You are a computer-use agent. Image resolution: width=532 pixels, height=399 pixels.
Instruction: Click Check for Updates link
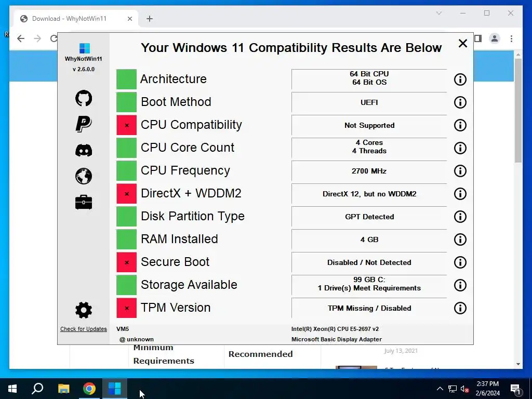click(84, 329)
